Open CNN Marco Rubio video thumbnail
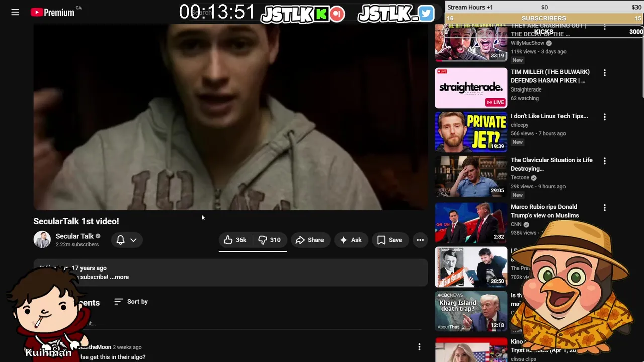644x362 pixels. [471, 223]
